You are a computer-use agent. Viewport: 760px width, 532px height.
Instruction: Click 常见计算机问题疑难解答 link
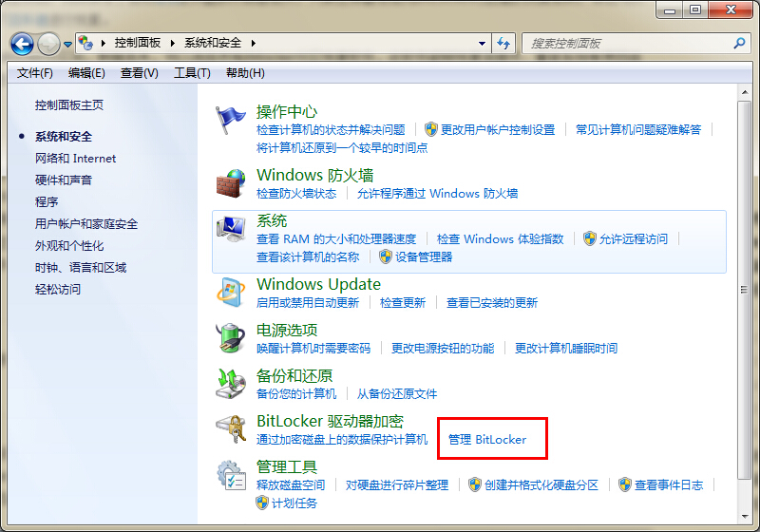pos(638,130)
